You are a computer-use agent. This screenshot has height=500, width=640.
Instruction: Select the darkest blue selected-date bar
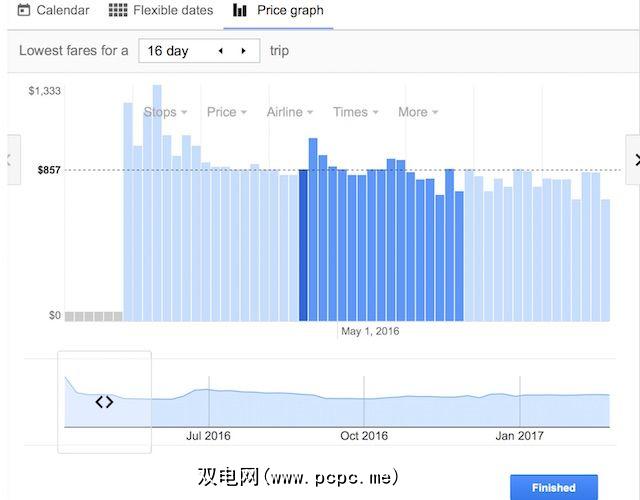tap(303, 245)
